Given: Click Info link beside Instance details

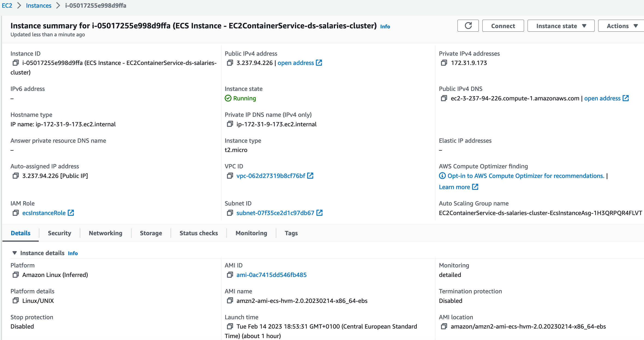Looking at the screenshot, I should (x=73, y=253).
